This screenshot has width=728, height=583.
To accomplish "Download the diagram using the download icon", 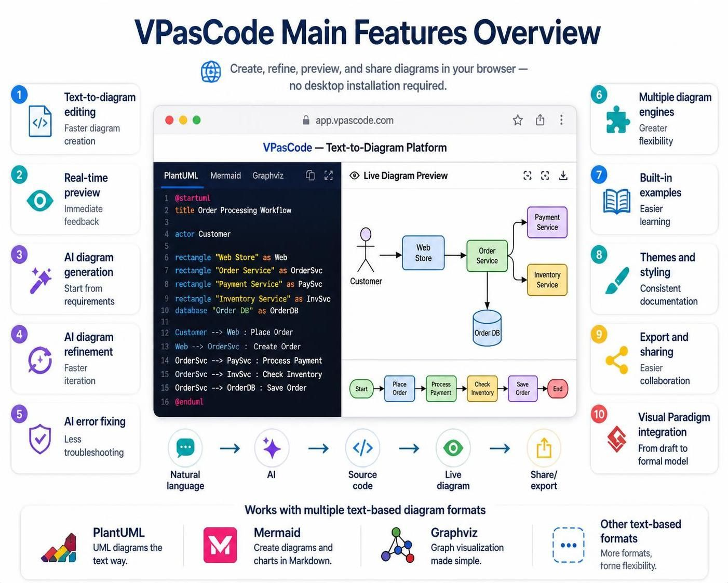I will tap(563, 176).
